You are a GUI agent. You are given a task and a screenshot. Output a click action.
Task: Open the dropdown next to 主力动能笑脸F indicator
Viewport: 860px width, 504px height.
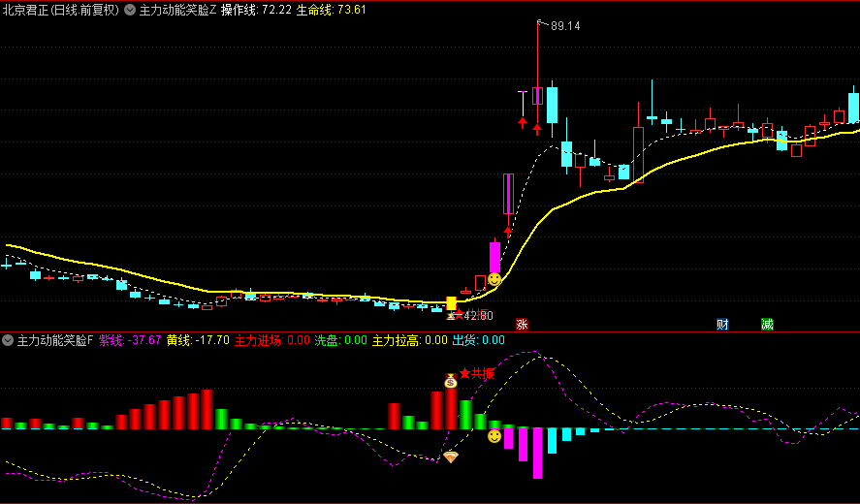[x=8, y=340]
